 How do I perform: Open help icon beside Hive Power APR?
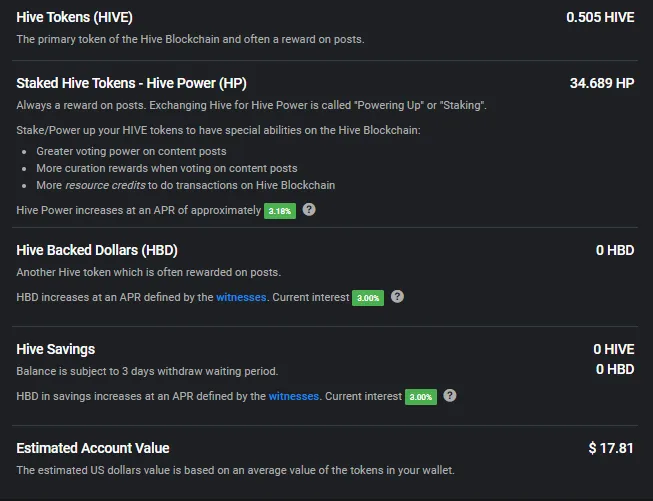[309, 209]
